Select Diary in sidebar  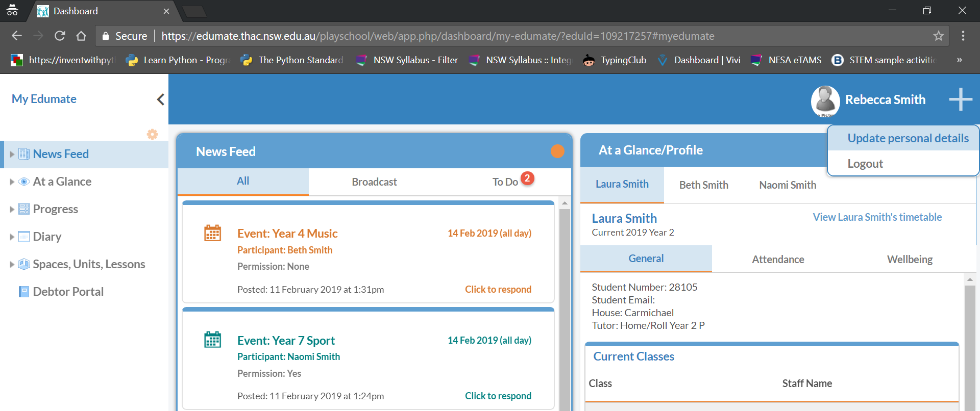47,237
